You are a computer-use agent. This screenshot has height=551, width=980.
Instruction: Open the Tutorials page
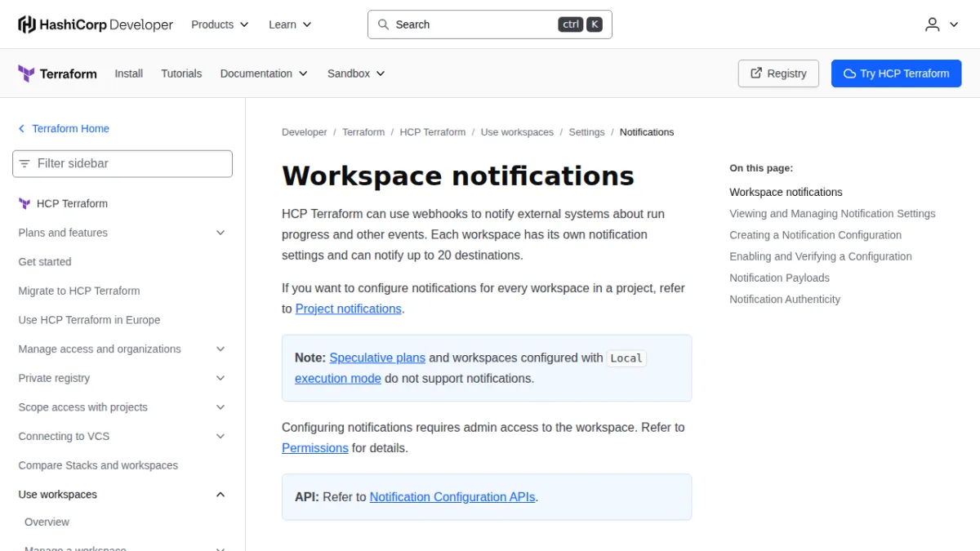click(181, 73)
